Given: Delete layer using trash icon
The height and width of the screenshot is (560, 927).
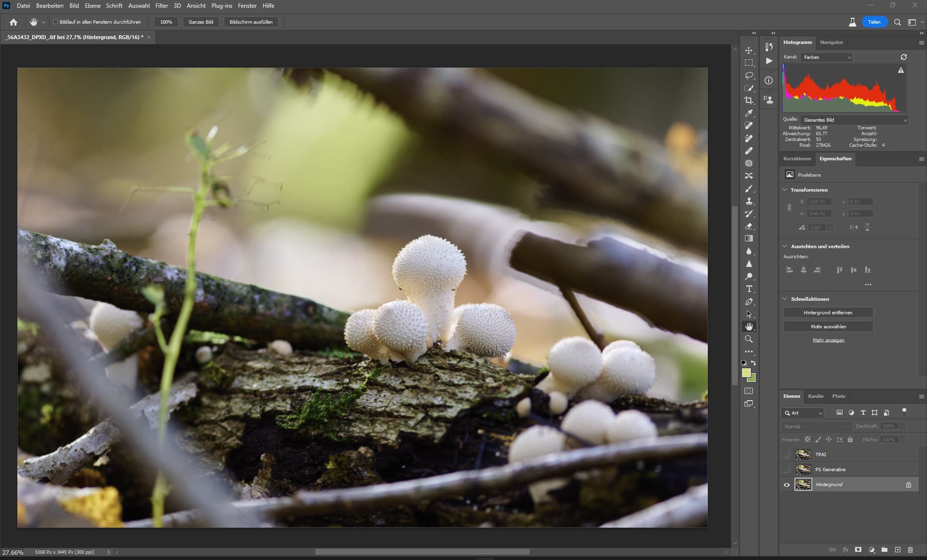Looking at the screenshot, I should 910,549.
